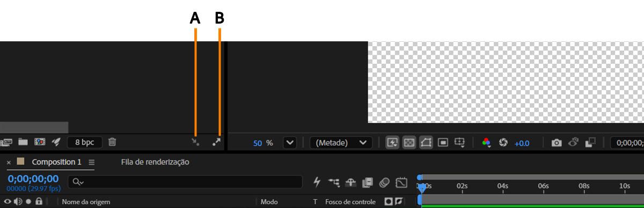Open the RGB show channel menu

coord(486,143)
